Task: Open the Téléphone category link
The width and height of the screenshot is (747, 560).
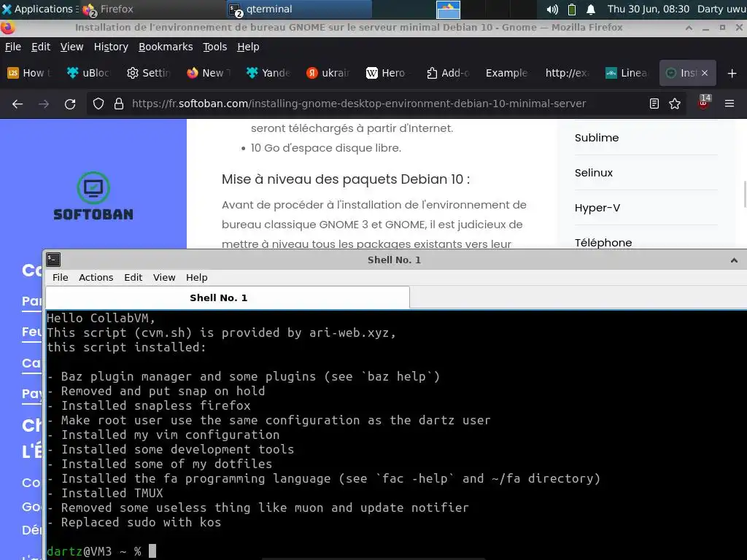Action: tap(603, 242)
